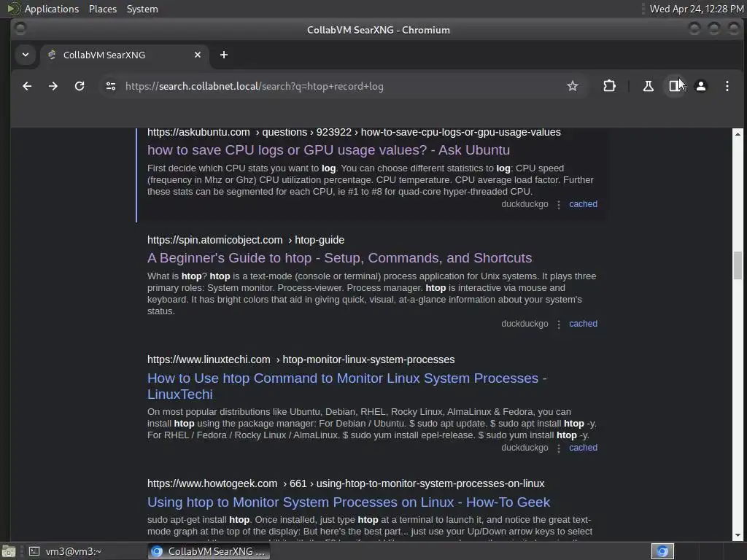Image resolution: width=747 pixels, height=560 pixels.
Task: Open LinuxTechi htop command result
Action: pos(347,386)
